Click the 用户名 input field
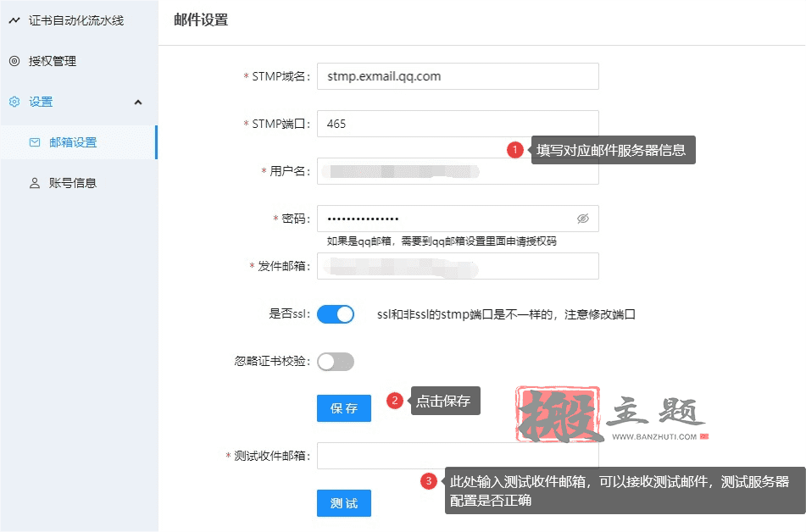 (x=458, y=171)
